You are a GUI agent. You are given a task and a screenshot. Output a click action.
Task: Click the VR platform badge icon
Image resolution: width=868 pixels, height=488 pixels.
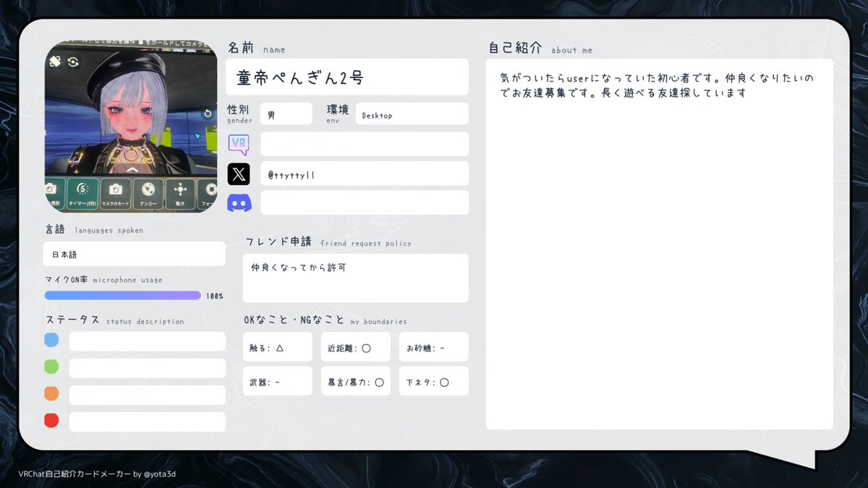pos(239,144)
